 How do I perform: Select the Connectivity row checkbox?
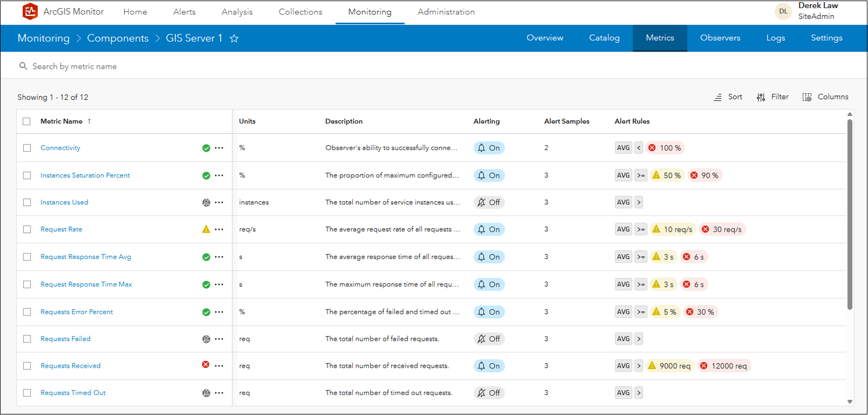coord(27,148)
